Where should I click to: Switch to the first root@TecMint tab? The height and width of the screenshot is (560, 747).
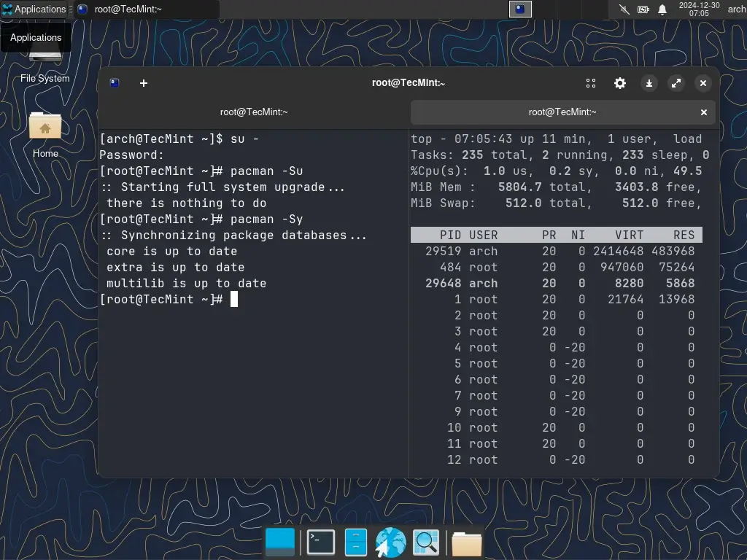click(x=254, y=112)
